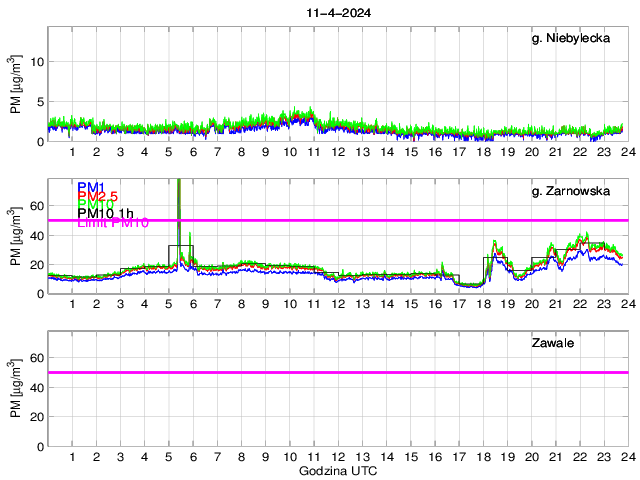Click the 10 y-axis tick in Niebylecka panel

click(36, 61)
